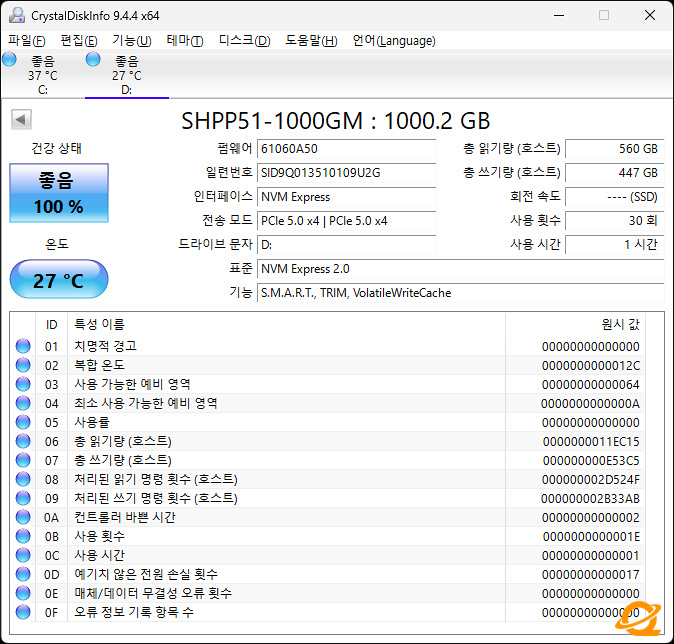Click the interface field NVM Express
The height and width of the screenshot is (644, 674).
346,197
